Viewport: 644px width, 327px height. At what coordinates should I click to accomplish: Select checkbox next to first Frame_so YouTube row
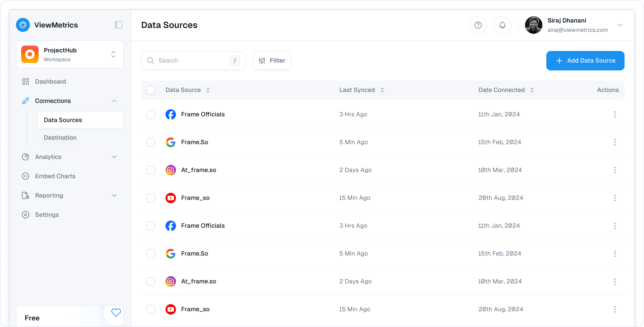coord(151,198)
